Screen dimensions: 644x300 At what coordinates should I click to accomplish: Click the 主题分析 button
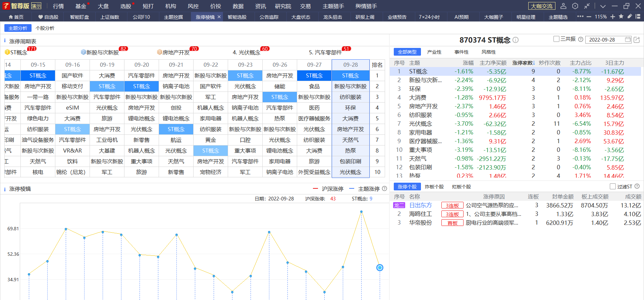click(18, 28)
